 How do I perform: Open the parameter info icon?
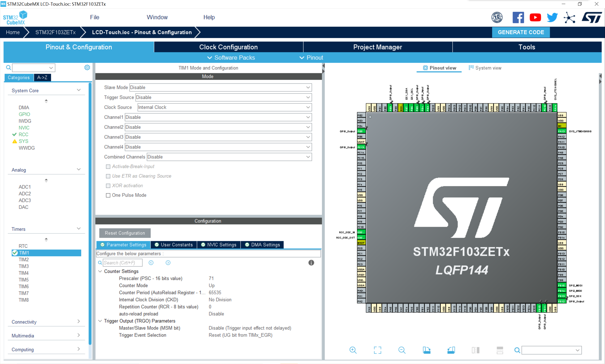(x=311, y=263)
